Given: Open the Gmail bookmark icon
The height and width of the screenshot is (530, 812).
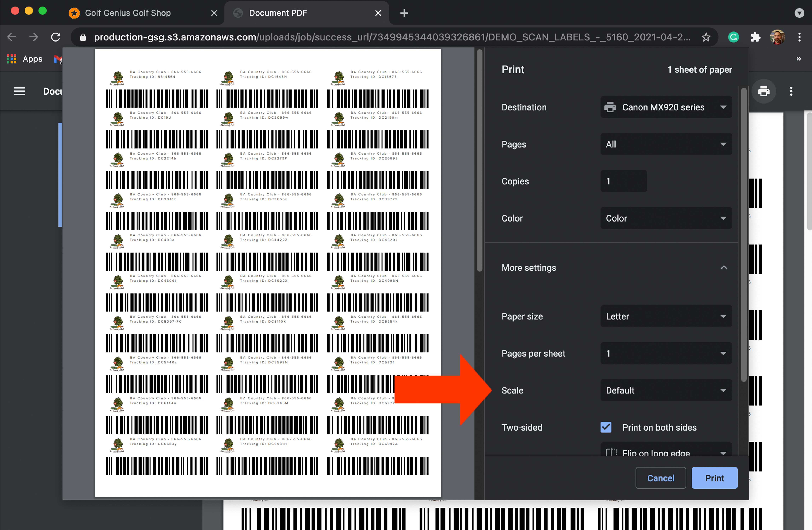Looking at the screenshot, I should point(58,59).
